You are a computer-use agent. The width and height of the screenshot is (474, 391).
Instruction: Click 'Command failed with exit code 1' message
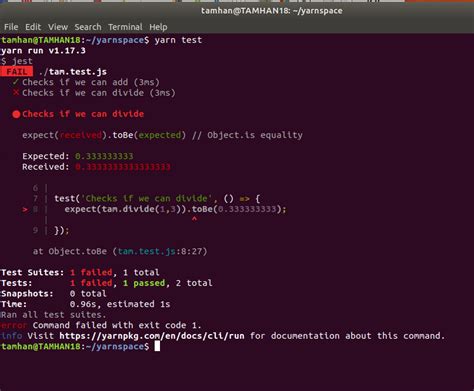coord(117,325)
